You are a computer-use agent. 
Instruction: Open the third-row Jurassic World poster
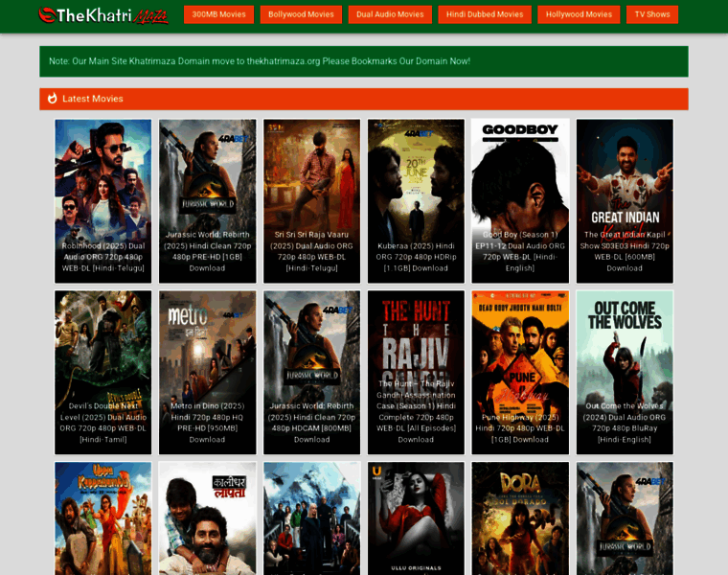(625, 518)
